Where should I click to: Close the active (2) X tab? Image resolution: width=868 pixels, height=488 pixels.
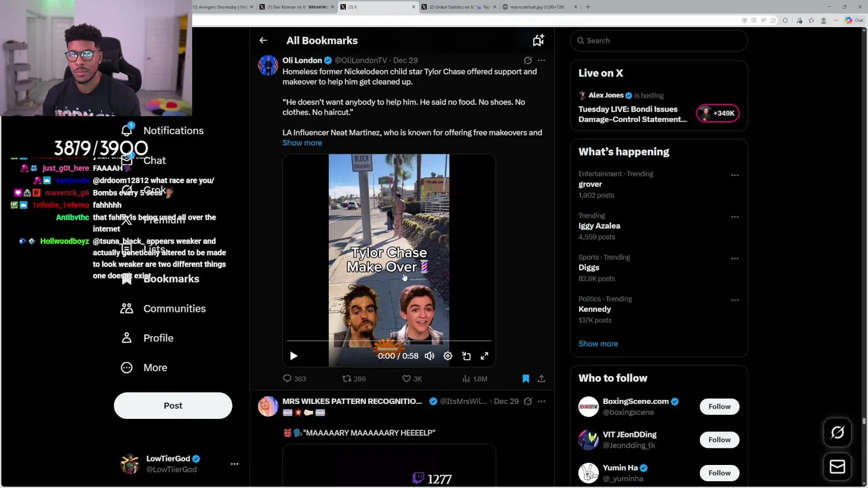coord(414,7)
